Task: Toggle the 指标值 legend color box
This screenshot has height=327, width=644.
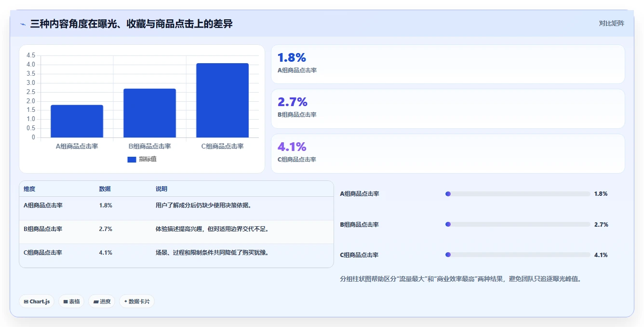Action: (x=132, y=159)
